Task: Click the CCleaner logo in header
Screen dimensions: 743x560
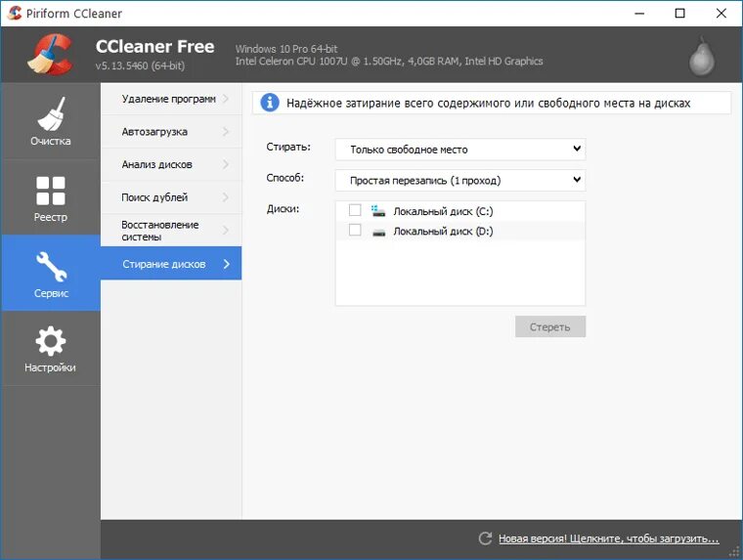Action: point(50,55)
